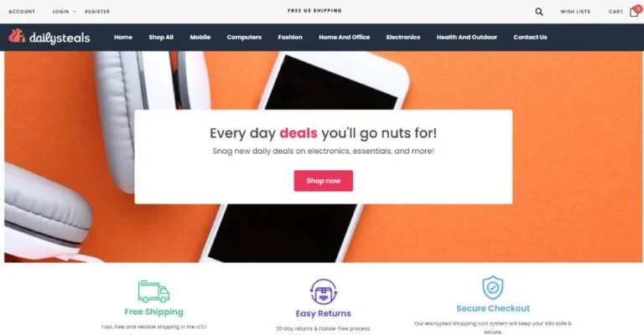Click the Secure Checkout shield icon
644x335 pixels.
493,287
